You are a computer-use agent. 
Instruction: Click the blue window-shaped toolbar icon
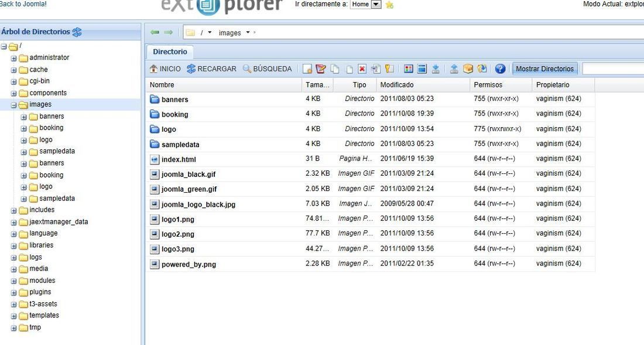coord(422,69)
